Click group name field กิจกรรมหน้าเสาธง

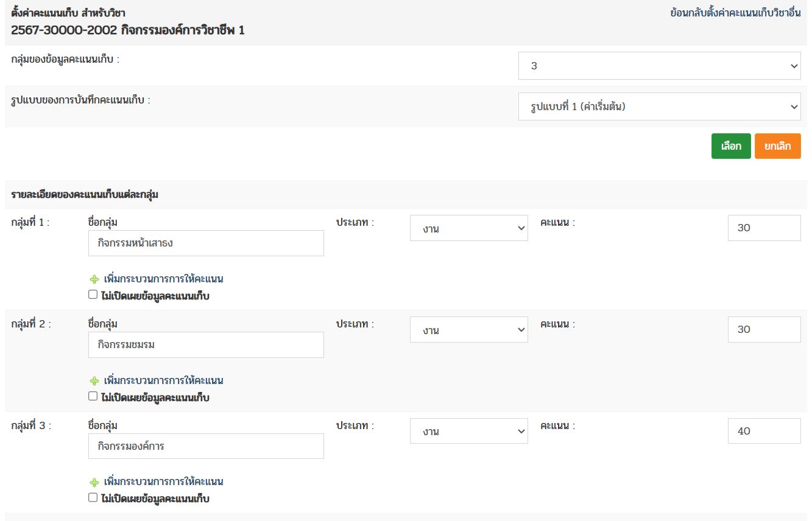click(x=206, y=243)
